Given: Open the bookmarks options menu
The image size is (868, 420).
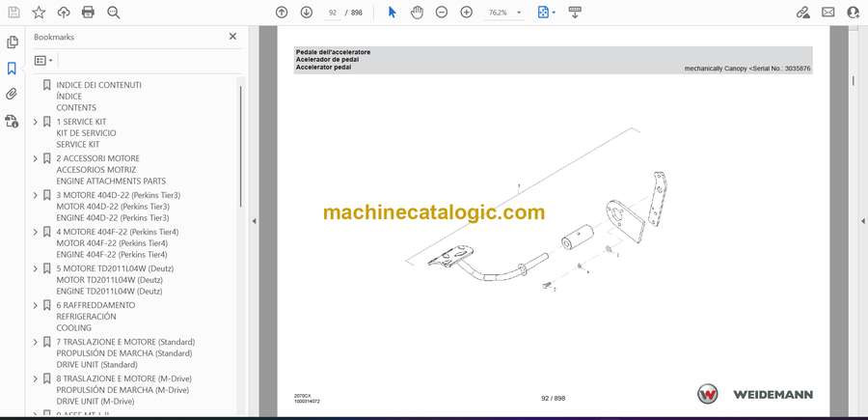Looking at the screenshot, I should (43, 60).
